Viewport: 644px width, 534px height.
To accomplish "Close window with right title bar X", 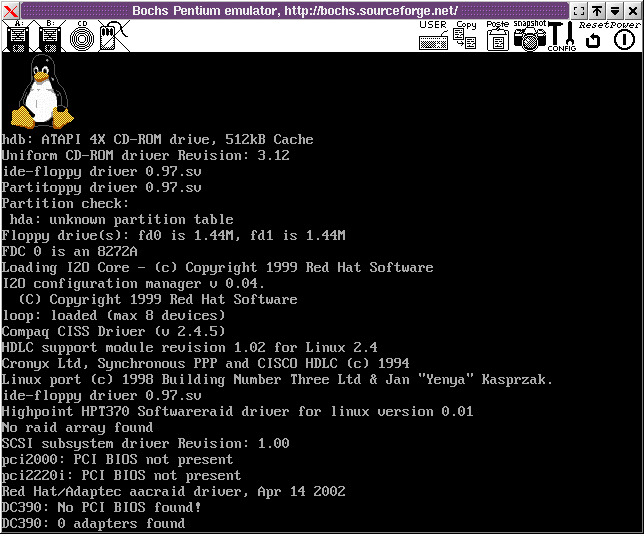I will (633, 10).
